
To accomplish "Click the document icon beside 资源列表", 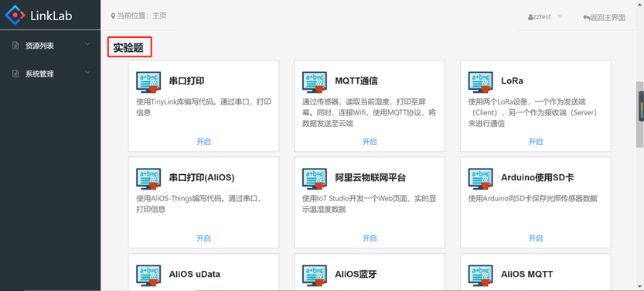I will pyautogui.click(x=15, y=46).
